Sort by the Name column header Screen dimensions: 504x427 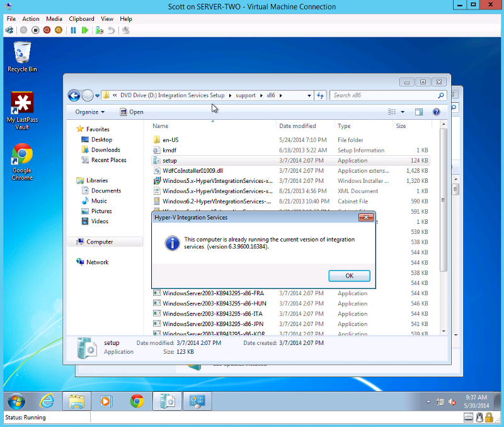(212, 126)
